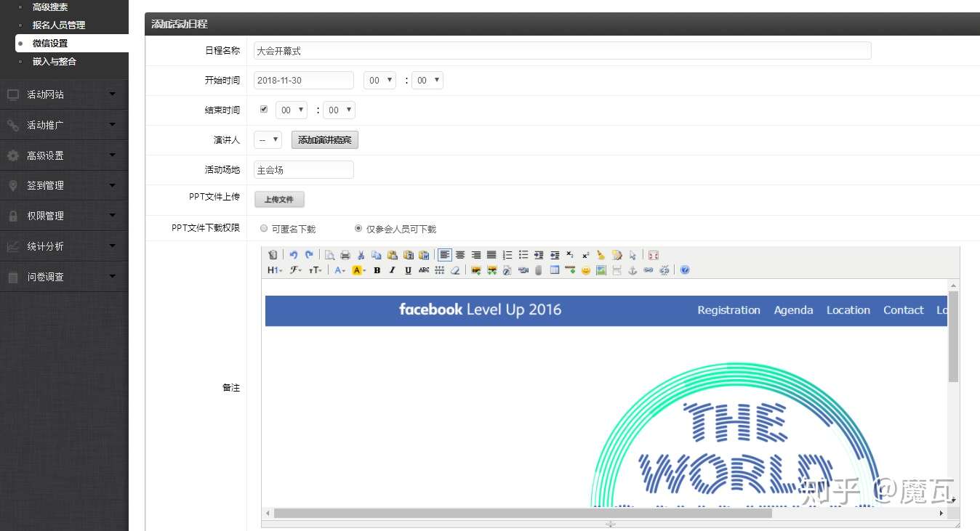Click the paste clipboard icon
Image resolution: width=980 pixels, height=531 pixels.
[393, 255]
